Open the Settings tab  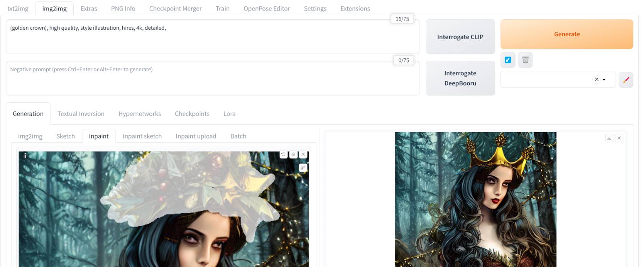tap(315, 8)
